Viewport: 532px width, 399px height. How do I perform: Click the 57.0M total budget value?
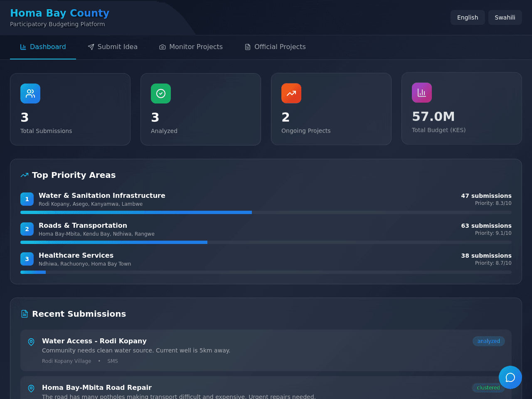click(433, 116)
